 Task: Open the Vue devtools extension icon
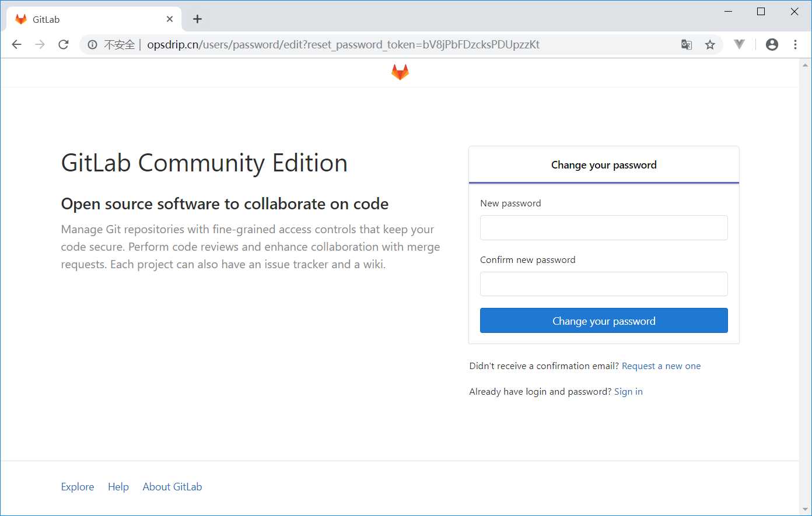(739, 44)
